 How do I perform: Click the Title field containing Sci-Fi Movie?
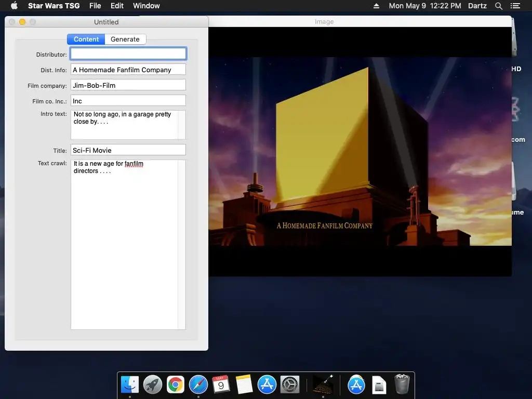click(128, 150)
